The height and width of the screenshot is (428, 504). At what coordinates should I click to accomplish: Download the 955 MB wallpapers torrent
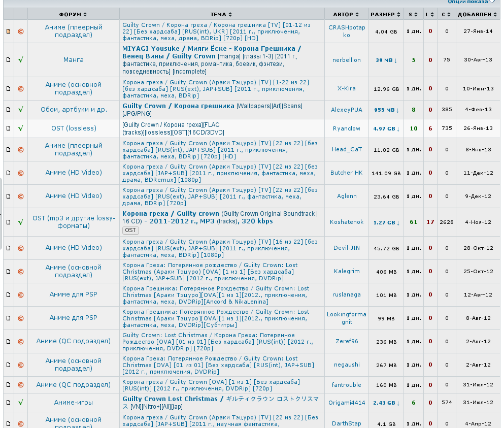tap(386, 110)
